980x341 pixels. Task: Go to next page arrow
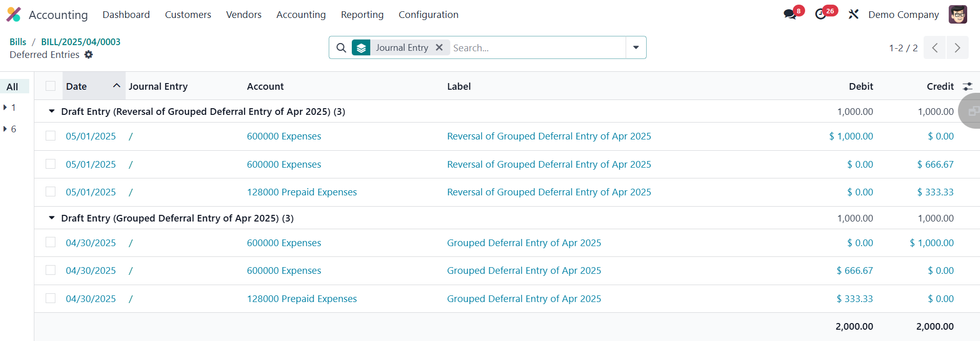pos(957,48)
